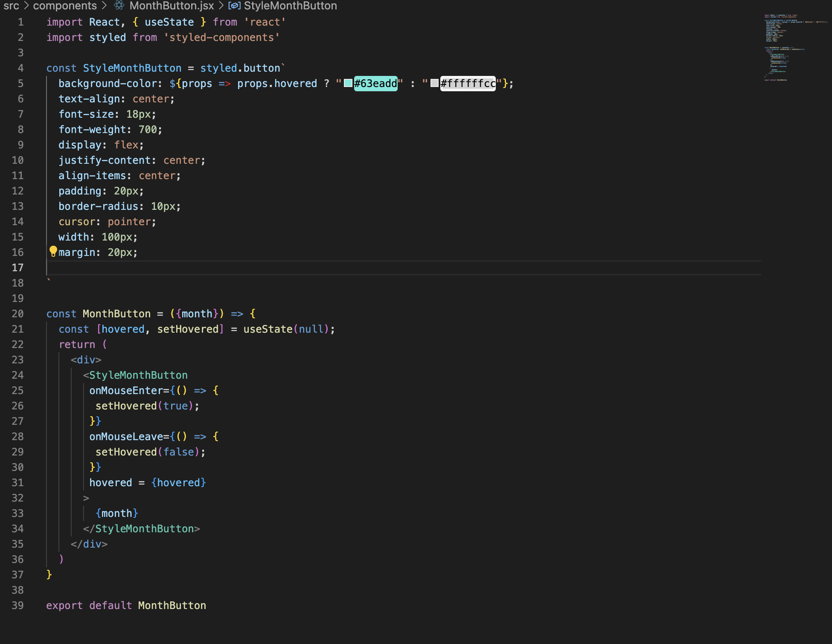The image size is (832, 644).
Task: Click the React file icon in breadcrumb
Action: pyautogui.click(x=119, y=6)
